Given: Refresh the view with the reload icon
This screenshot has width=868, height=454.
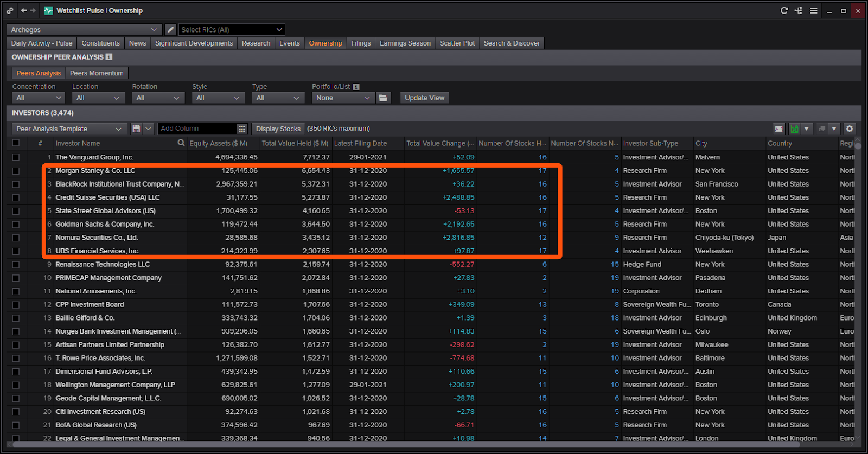Looking at the screenshot, I should (x=784, y=10).
